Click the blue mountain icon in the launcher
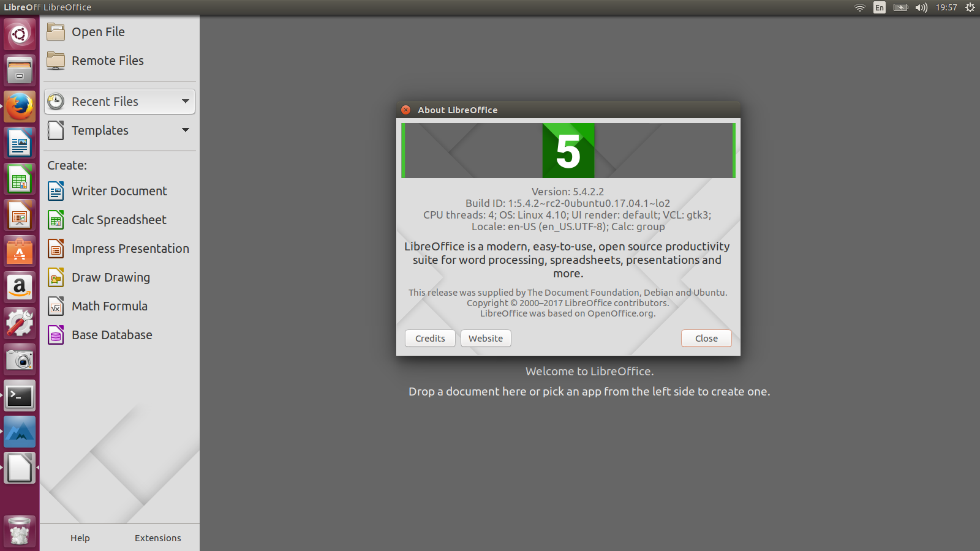The width and height of the screenshot is (980, 551). 20,432
